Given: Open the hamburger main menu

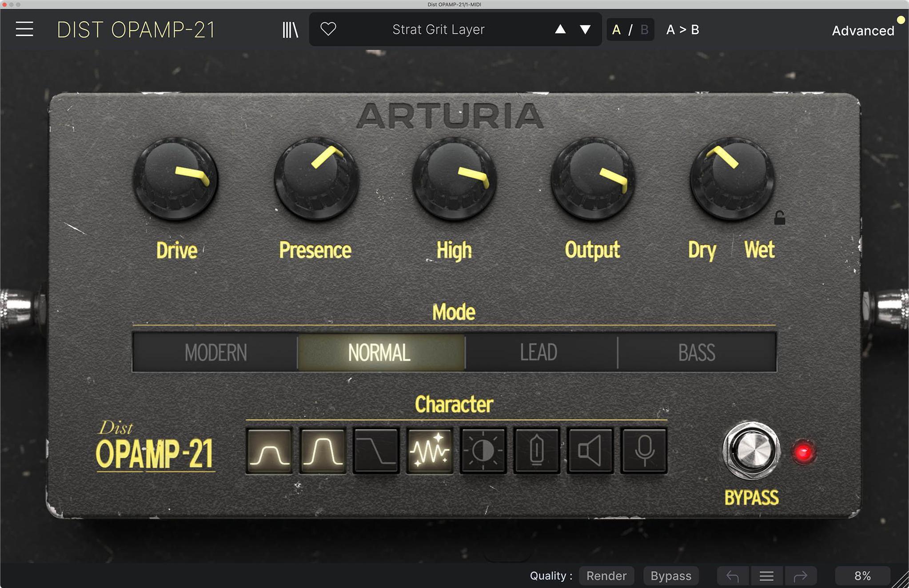Looking at the screenshot, I should [x=24, y=28].
